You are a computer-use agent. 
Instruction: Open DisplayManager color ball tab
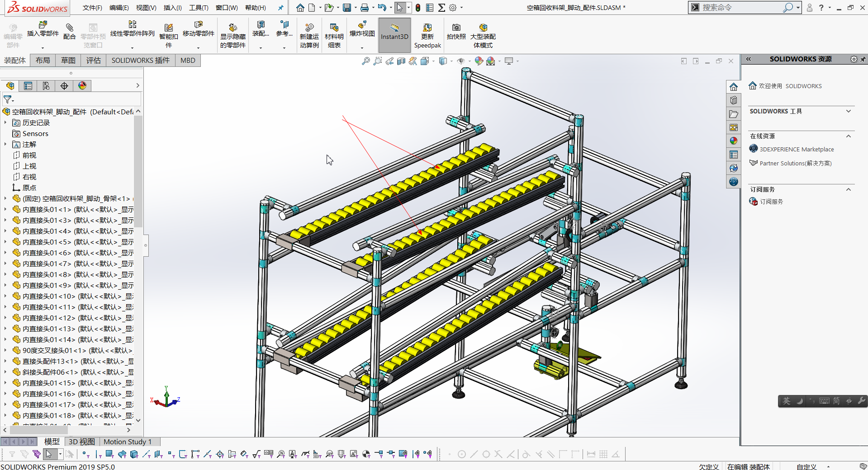click(x=82, y=86)
